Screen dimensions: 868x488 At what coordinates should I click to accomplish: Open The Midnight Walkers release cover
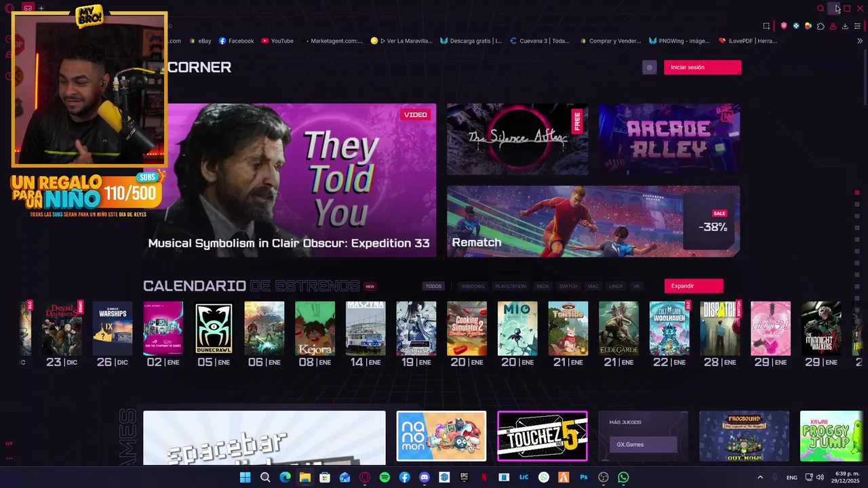821,329
